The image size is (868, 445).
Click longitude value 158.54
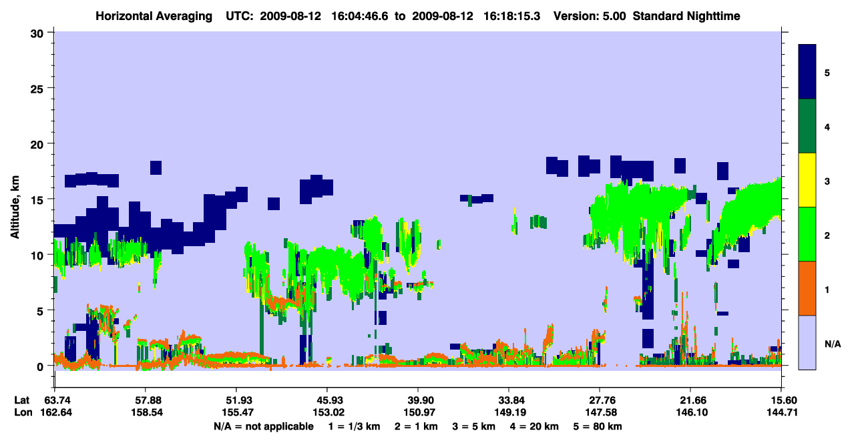click(146, 412)
